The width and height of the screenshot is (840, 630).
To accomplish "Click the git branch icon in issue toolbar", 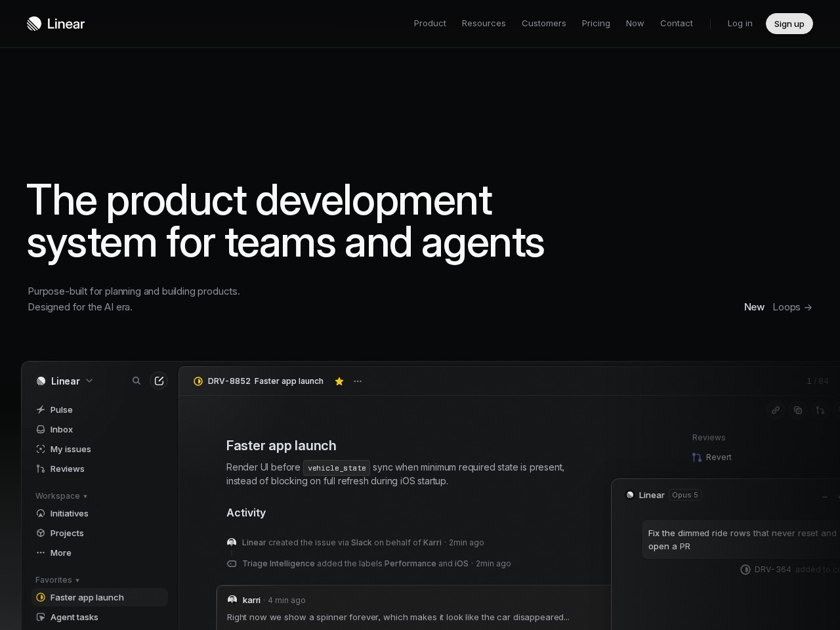I will [820, 410].
